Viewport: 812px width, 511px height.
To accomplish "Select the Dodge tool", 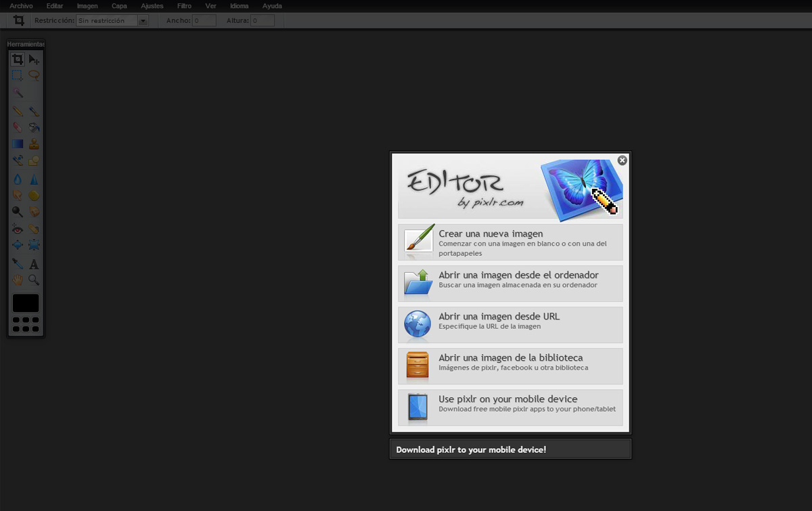I will [x=18, y=213].
